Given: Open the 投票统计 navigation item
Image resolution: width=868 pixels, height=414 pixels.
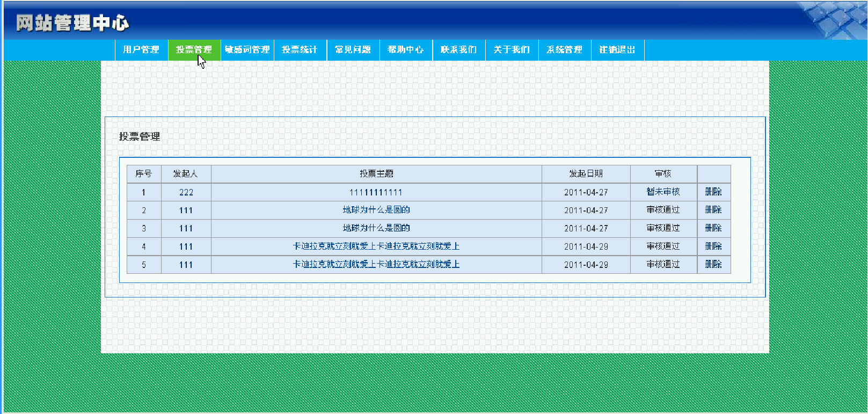Looking at the screenshot, I should pyautogui.click(x=300, y=50).
